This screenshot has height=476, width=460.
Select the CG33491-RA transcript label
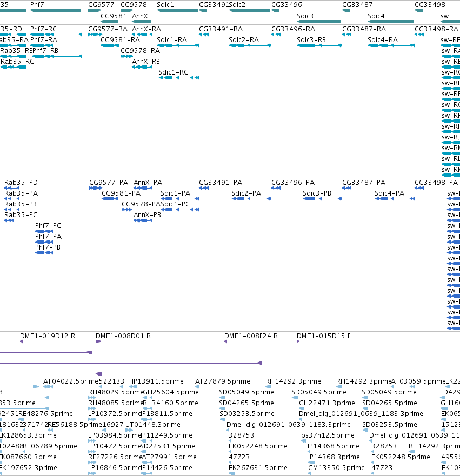221,29
